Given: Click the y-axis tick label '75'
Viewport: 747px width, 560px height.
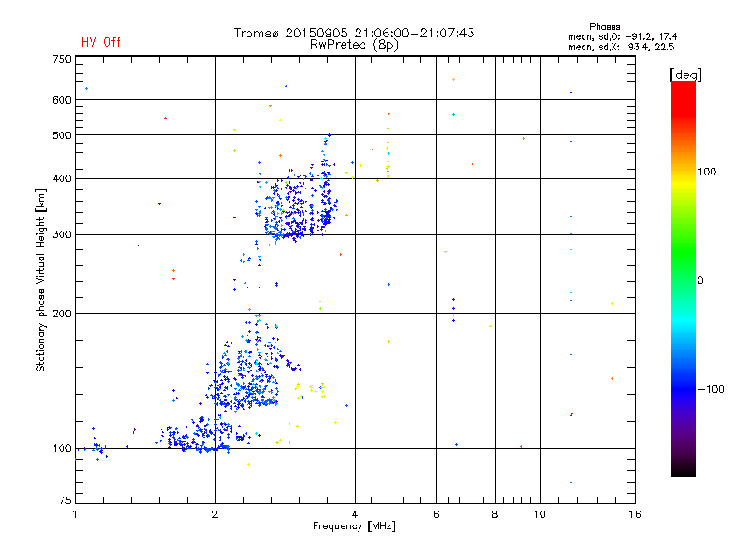Looking at the screenshot, I should [65, 500].
